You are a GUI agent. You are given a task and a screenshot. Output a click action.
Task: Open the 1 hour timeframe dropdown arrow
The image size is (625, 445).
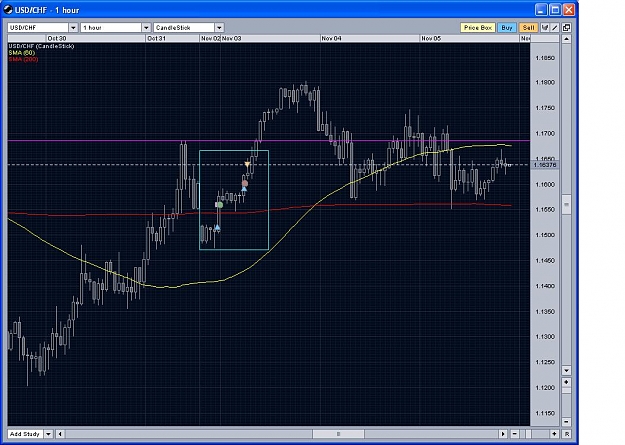pyautogui.click(x=146, y=28)
